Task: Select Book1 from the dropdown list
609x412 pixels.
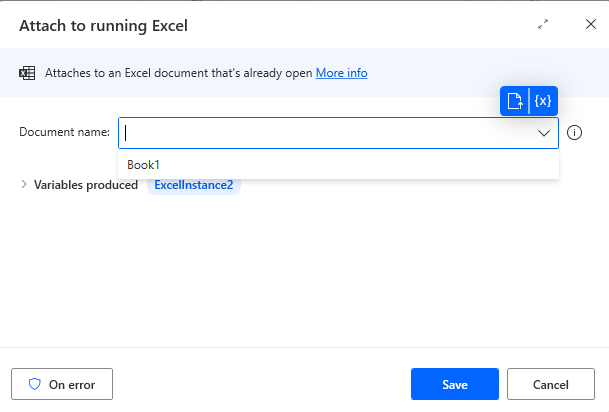Action: coord(144,165)
